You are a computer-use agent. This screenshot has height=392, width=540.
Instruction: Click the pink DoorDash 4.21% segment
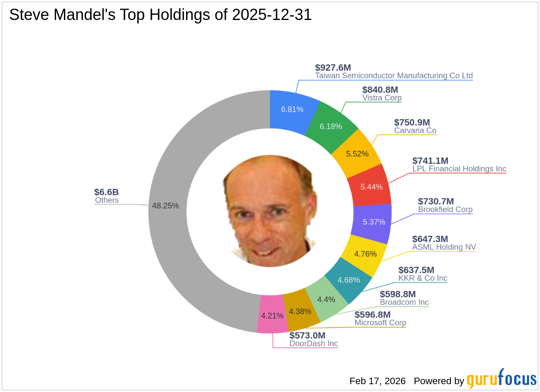coord(272,316)
